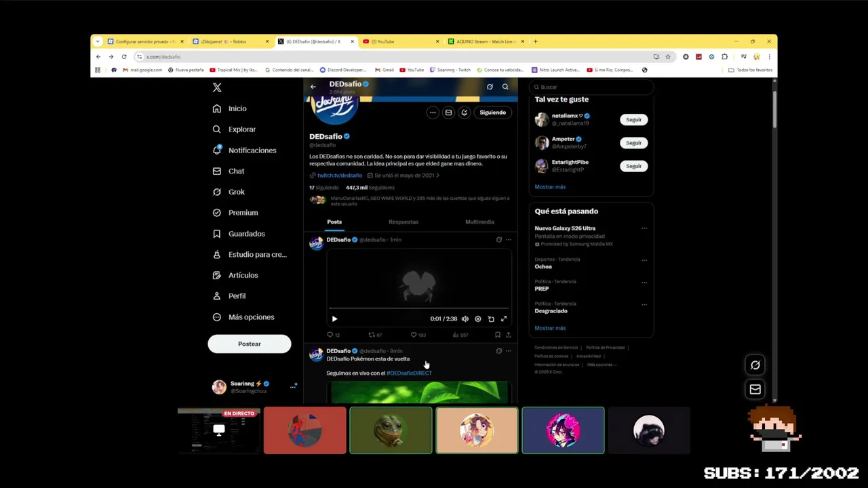Reply to the first post (12 replies)
Viewport: 868px width, 488px height.
point(333,335)
